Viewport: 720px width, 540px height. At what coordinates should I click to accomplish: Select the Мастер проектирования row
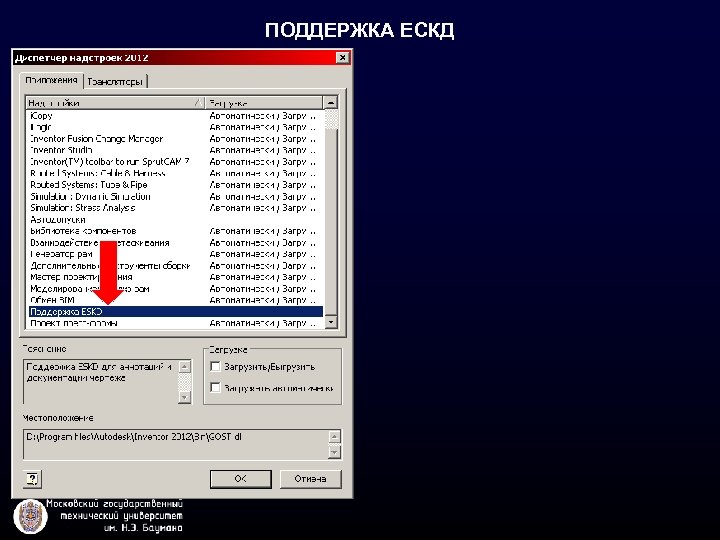[175, 277]
